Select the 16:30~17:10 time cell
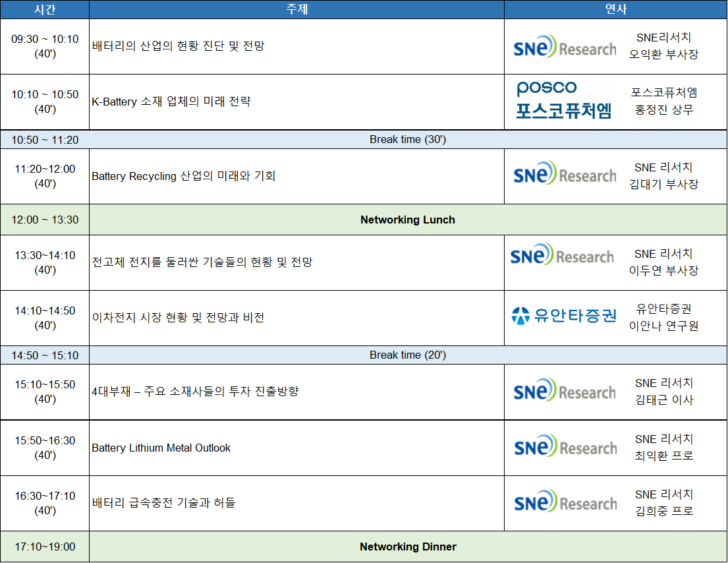The height and width of the screenshot is (563, 728). click(x=45, y=503)
